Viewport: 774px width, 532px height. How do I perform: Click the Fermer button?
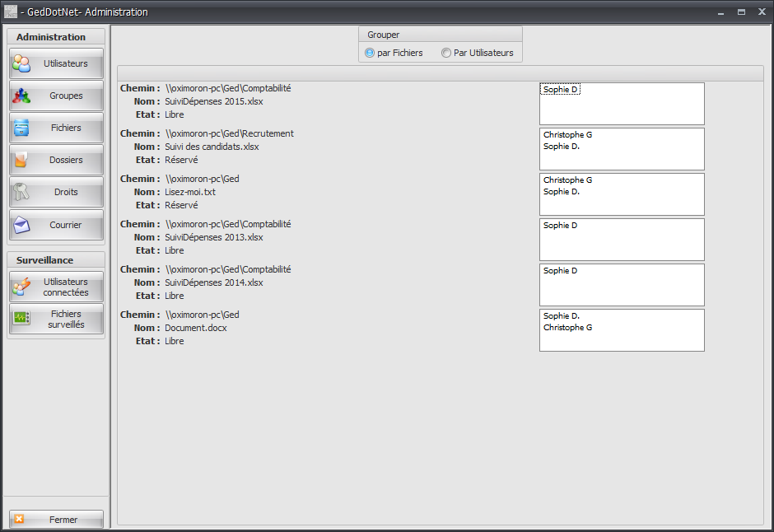(56, 519)
